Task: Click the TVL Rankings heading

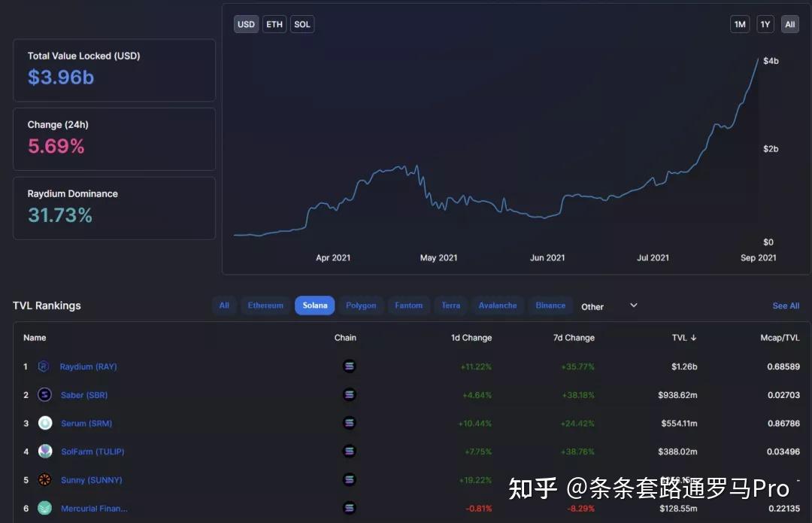Action: pyautogui.click(x=47, y=306)
